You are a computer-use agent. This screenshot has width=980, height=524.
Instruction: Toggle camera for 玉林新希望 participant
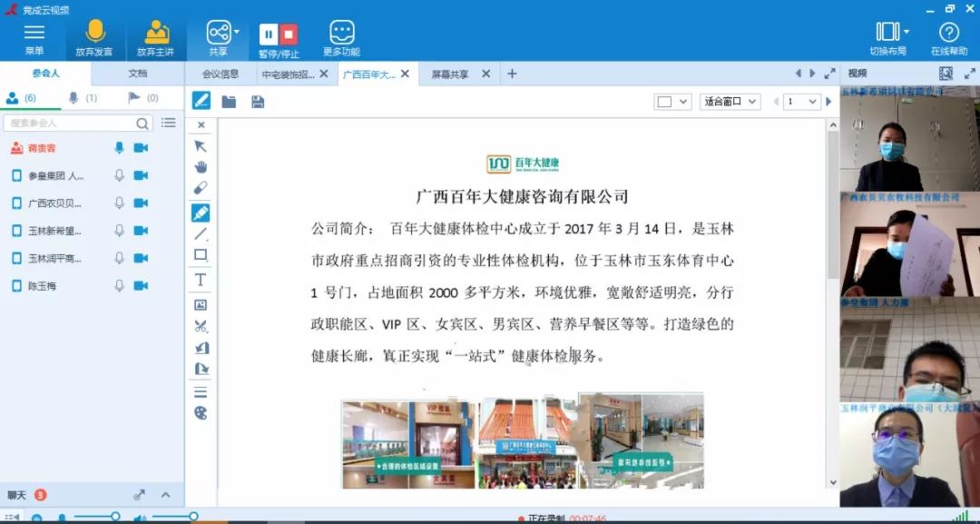[141, 231]
